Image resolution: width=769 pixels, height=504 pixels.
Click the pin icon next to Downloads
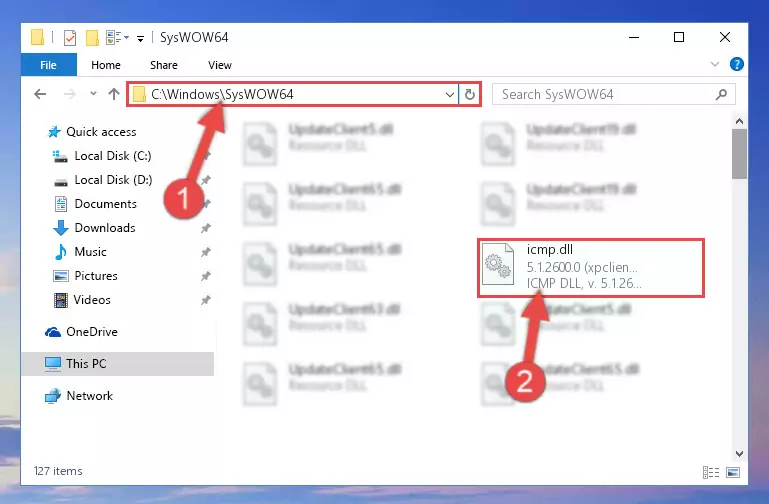coord(205,228)
